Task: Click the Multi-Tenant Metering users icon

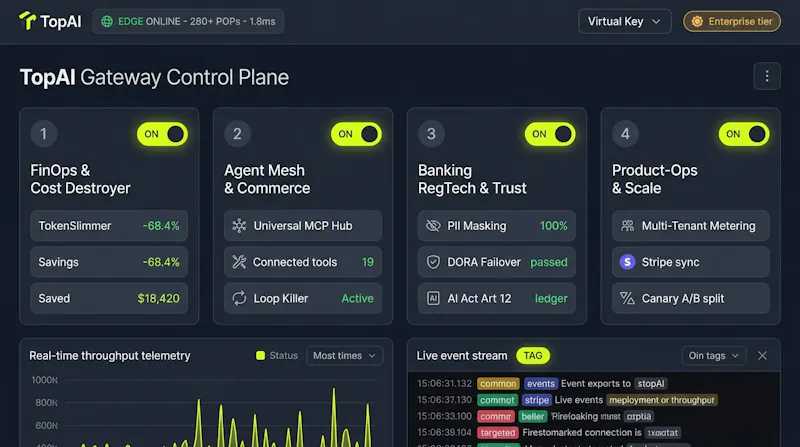Action: coord(627,226)
